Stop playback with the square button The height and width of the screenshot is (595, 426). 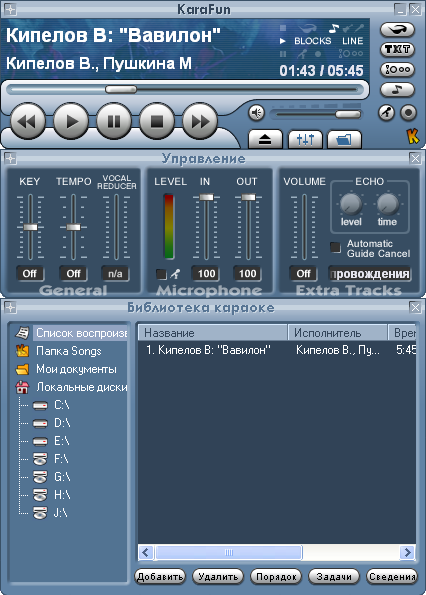pyautogui.click(x=157, y=122)
